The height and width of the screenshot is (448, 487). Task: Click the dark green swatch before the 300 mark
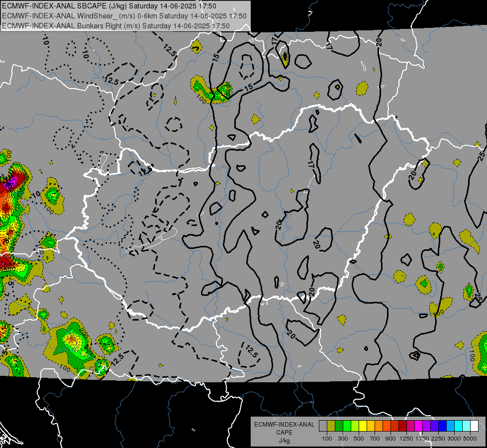(339, 426)
